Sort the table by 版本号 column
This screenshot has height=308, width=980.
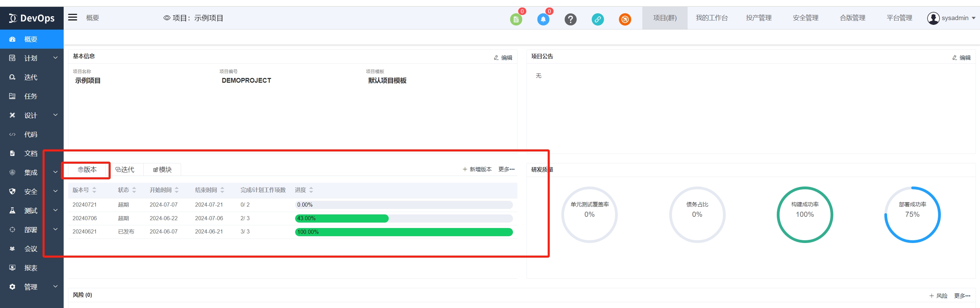(94, 190)
